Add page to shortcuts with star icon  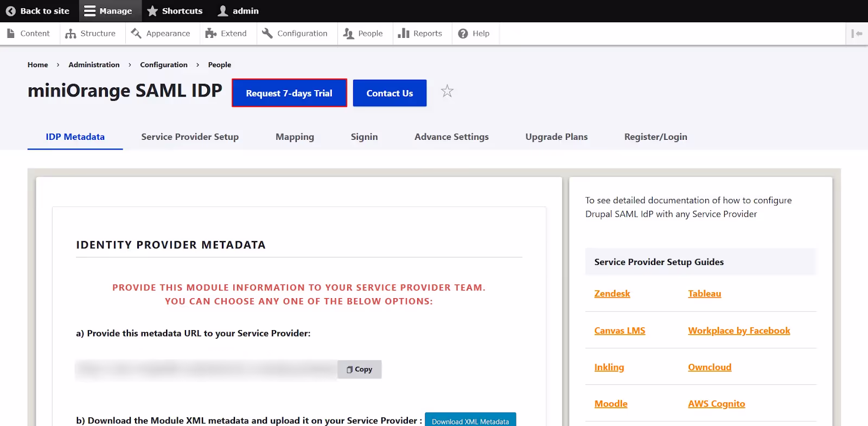447,91
